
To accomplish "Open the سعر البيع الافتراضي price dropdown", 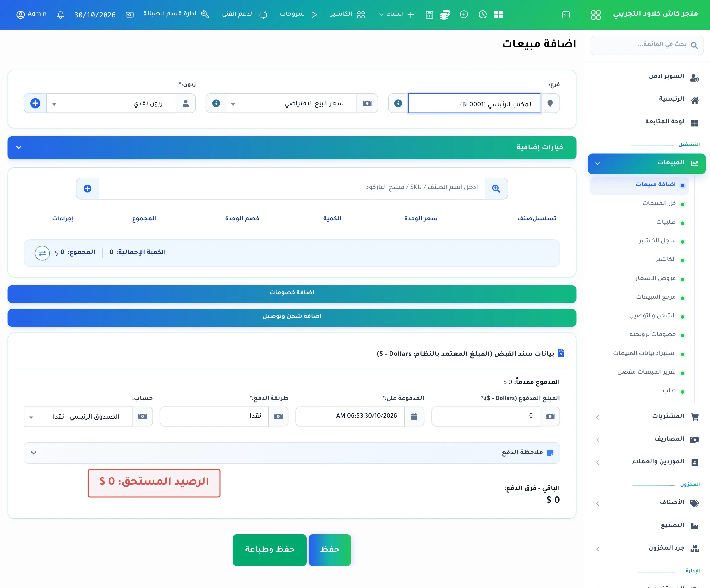I will coord(292,103).
